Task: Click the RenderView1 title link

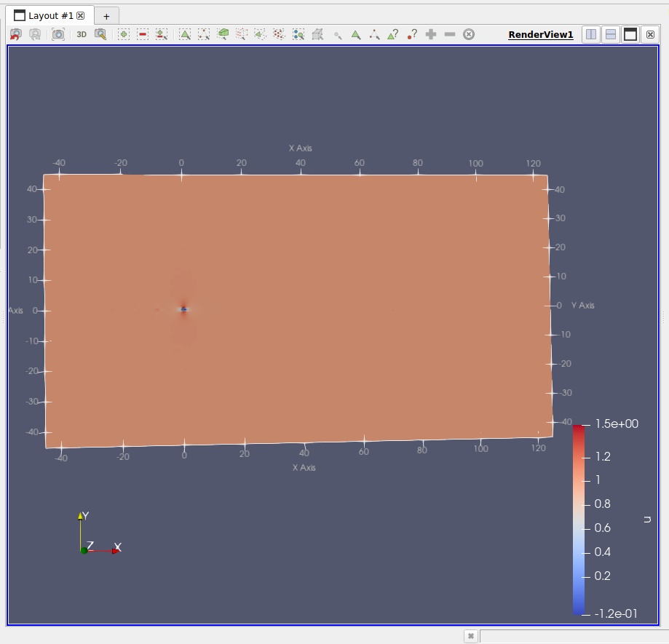Action: (541, 34)
